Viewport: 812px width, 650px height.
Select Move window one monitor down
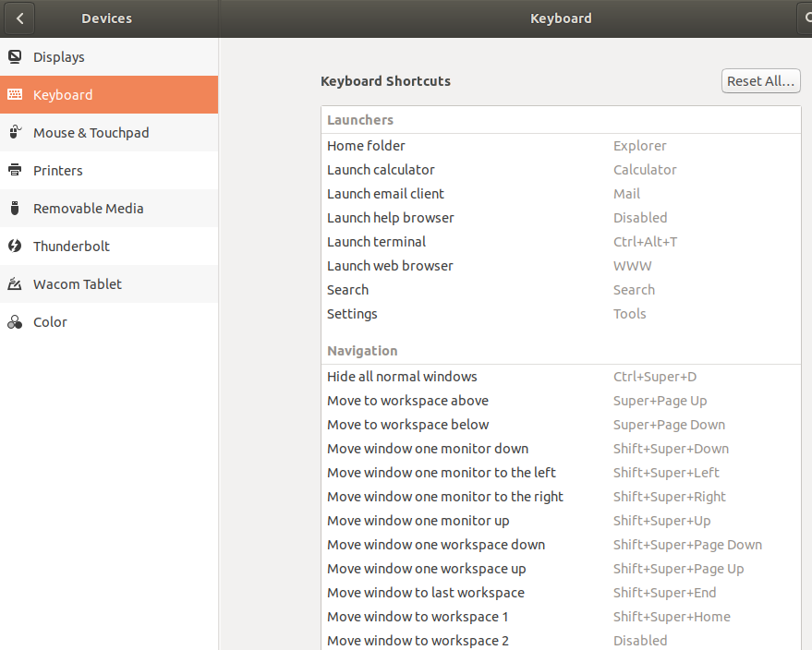click(x=561, y=449)
